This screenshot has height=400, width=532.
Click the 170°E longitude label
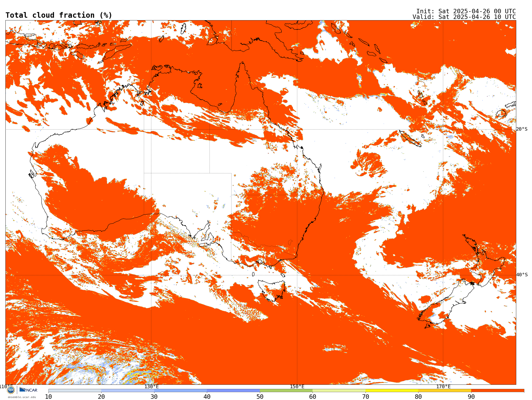(x=443, y=386)
